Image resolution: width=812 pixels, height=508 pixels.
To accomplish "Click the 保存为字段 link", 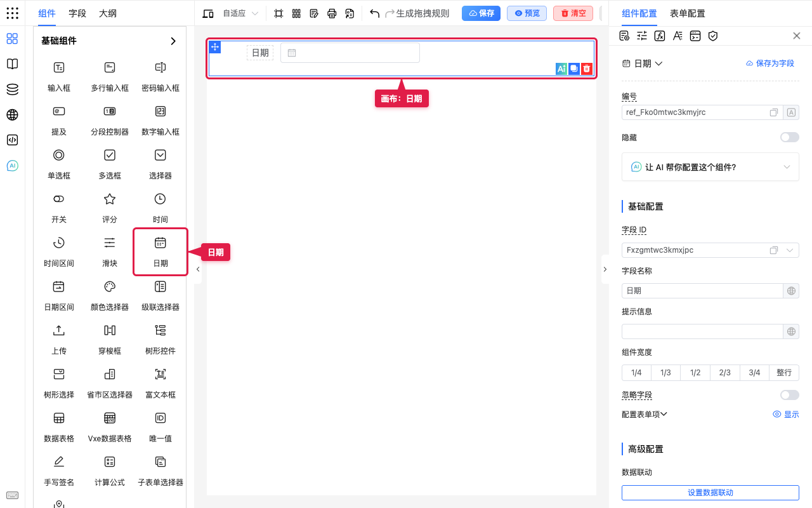I will [x=769, y=63].
